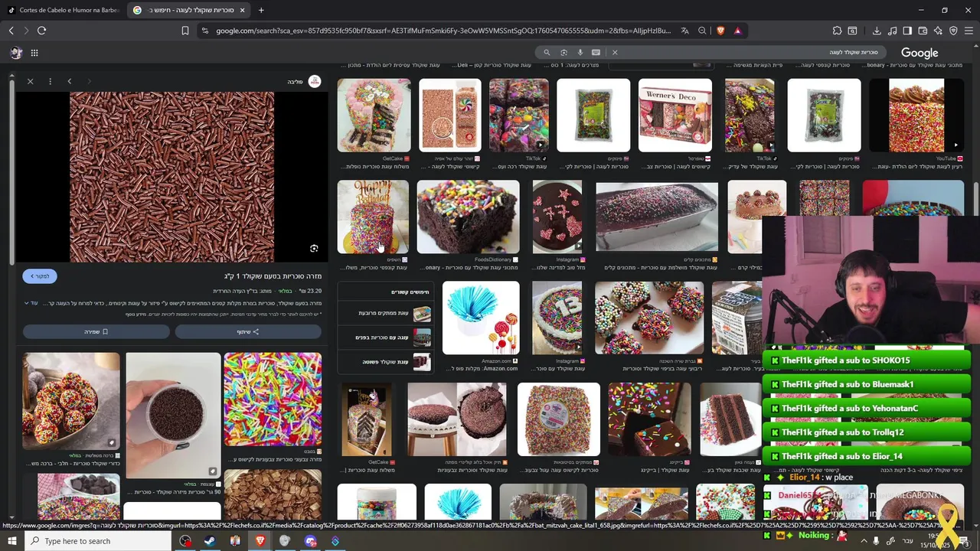This screenshot has height=551, width=980.
Task: Open browser downloads
Action: coord(877,31)
